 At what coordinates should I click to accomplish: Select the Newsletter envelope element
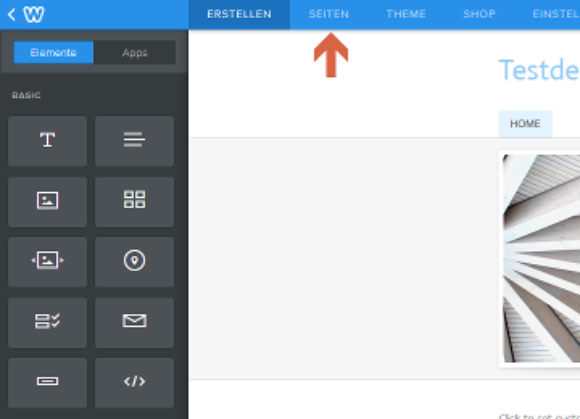coord(134,322)
